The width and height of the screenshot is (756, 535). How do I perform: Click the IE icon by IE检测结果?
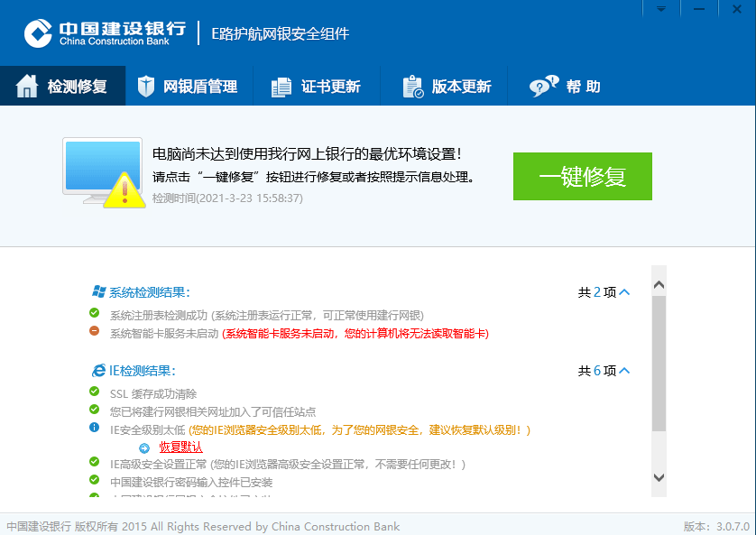99,370
